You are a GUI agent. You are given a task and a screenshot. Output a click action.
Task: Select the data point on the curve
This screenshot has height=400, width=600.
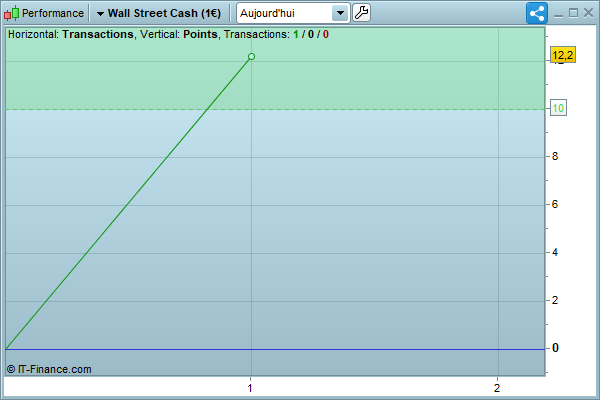point(251,57)
